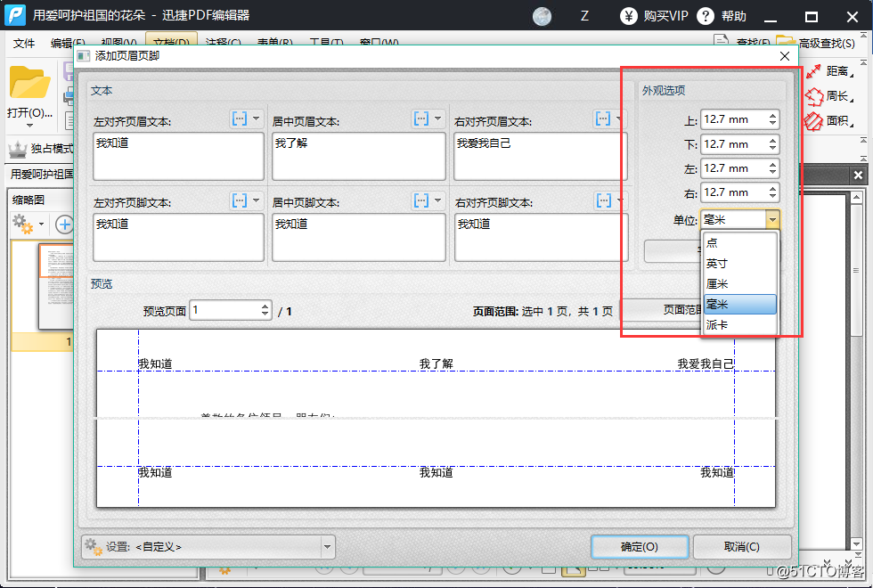Close the side panel with X button
This screenshot has height=588, width=873.
858,176
